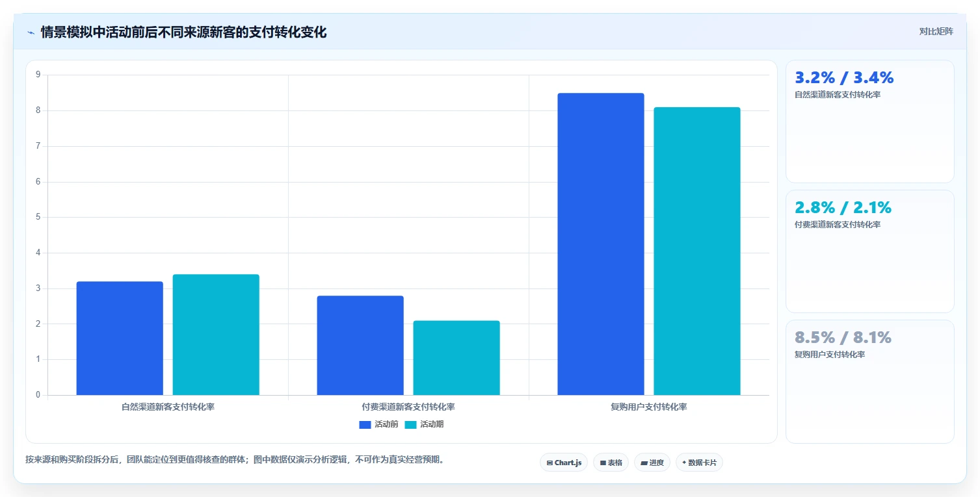Screen dimensions: 980x497
Task: Click the 活动期 bar for 复购用户
Action: pyautogui.click(x=697, y=251)
